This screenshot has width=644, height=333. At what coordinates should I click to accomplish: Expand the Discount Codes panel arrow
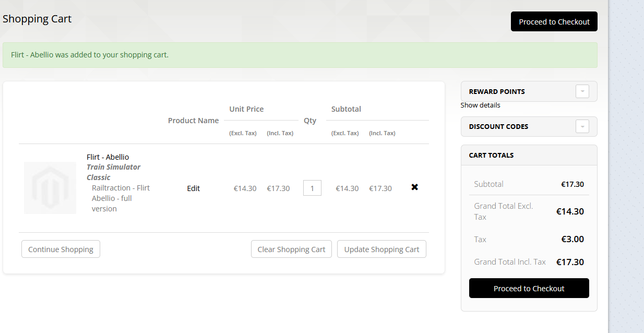[x=582, y=126]
